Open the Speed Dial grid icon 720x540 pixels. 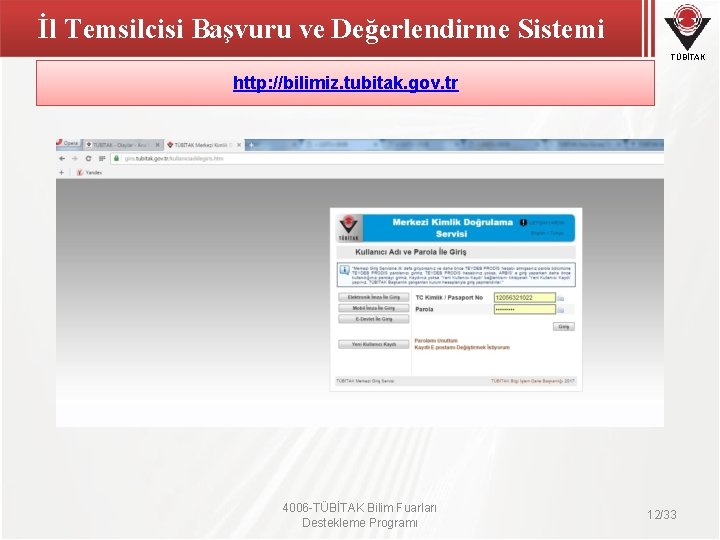click(101, 158)
